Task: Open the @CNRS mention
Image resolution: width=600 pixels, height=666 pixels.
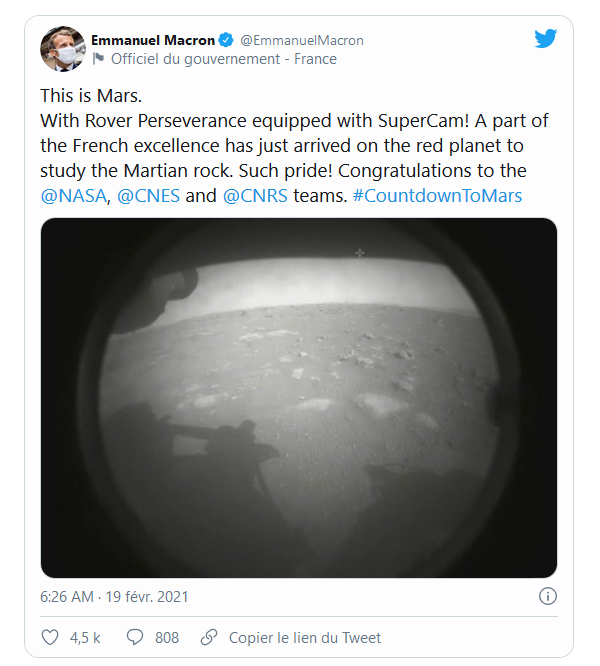Action: pyautogui.click(x=255, y=195)
